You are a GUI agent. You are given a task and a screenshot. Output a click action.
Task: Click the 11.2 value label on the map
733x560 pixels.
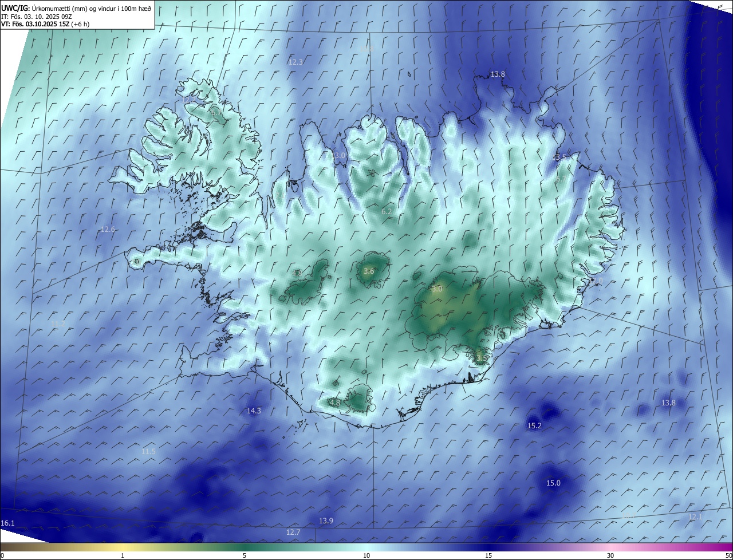click(x=58, y=324)
